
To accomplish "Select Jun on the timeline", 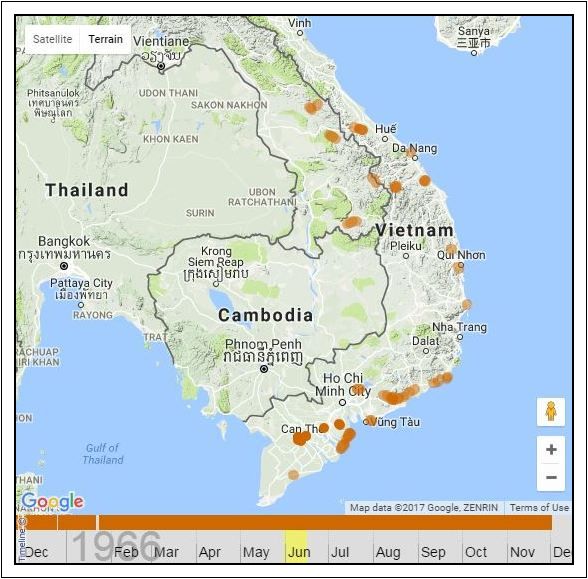I will (299, 552).
